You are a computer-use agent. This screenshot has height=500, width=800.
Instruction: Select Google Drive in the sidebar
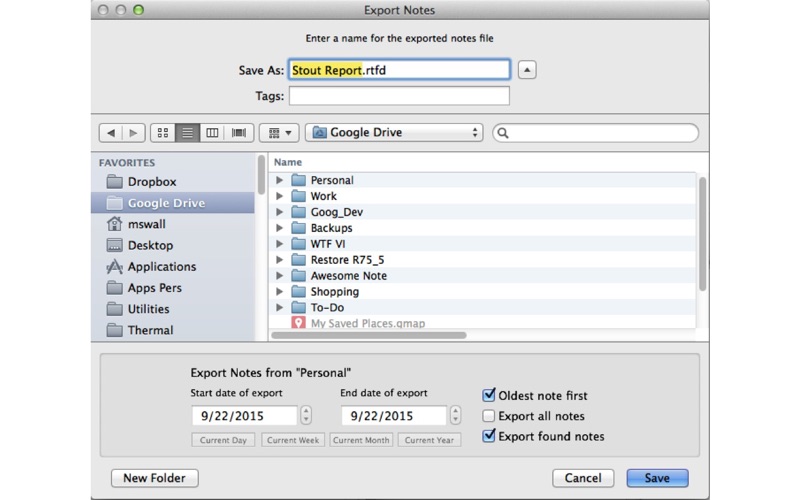(x=173, y=203)
